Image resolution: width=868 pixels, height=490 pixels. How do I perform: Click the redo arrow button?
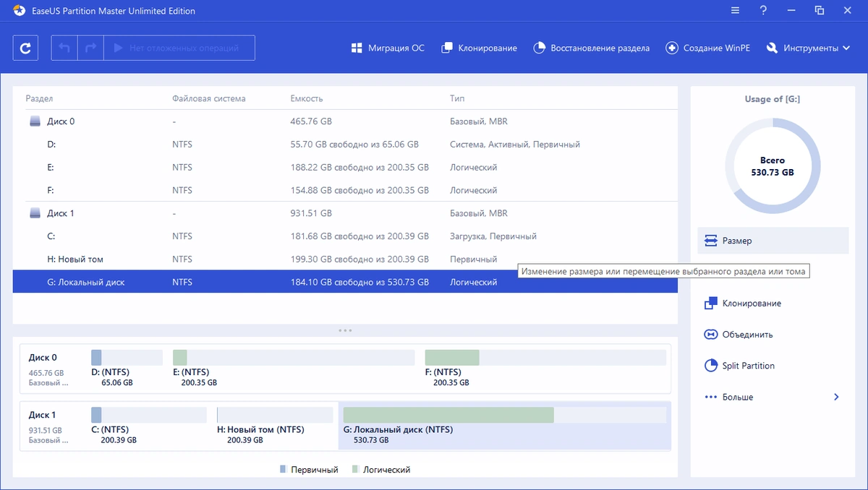[90, 48]
